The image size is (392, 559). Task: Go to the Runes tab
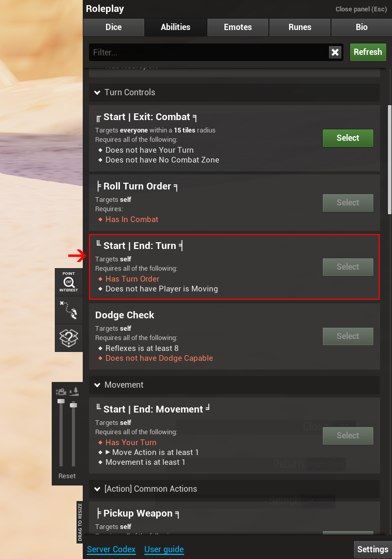[300, 27]
